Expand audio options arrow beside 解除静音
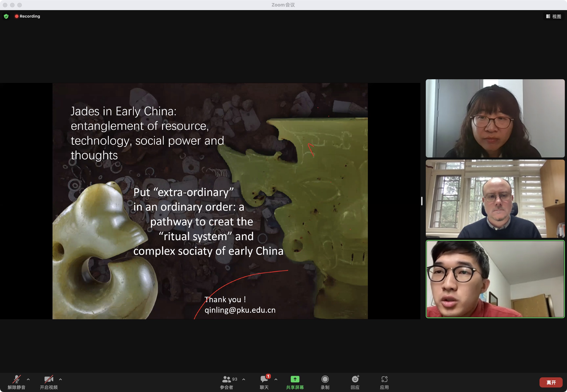The width and height of the screenshot is (567, 392). pyautogui.click(x=28, y=380)
